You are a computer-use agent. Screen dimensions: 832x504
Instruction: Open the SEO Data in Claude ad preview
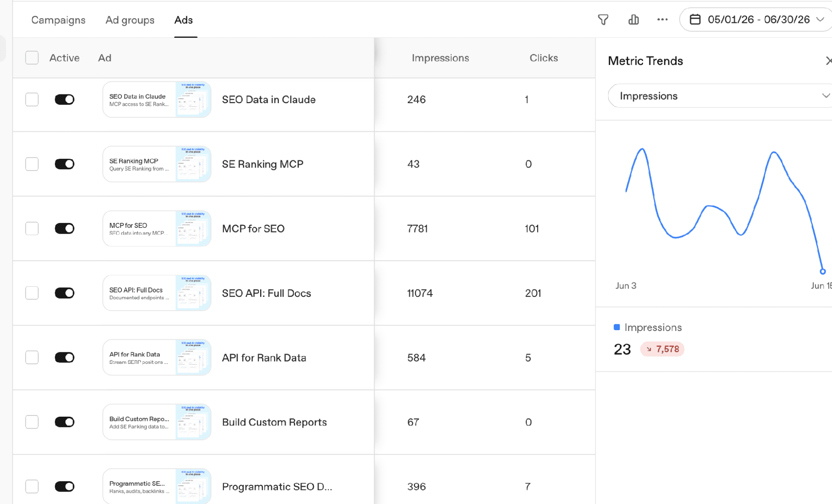157,99
